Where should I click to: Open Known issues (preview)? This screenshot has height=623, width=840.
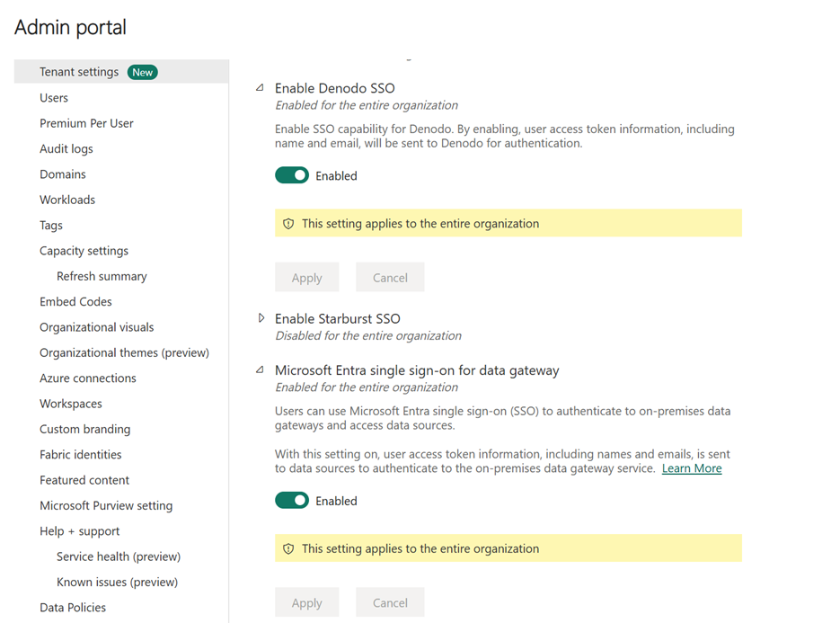[x=118, y=582]
